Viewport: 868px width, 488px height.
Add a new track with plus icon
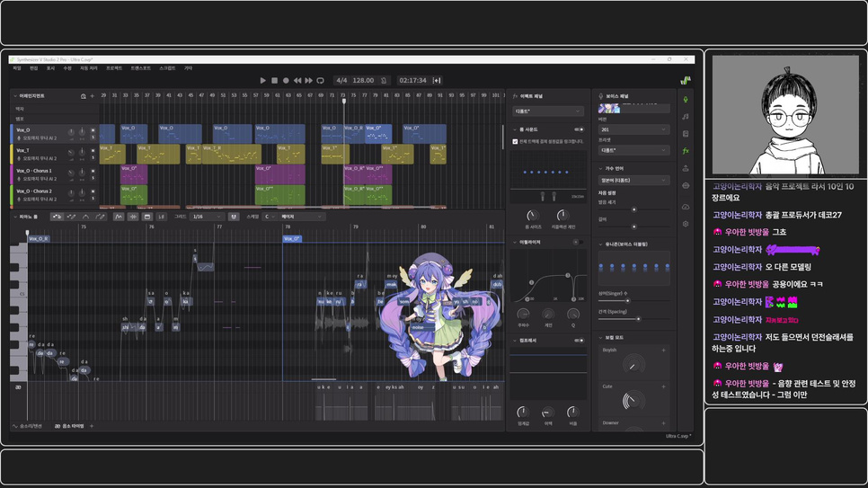pos(92,96)
